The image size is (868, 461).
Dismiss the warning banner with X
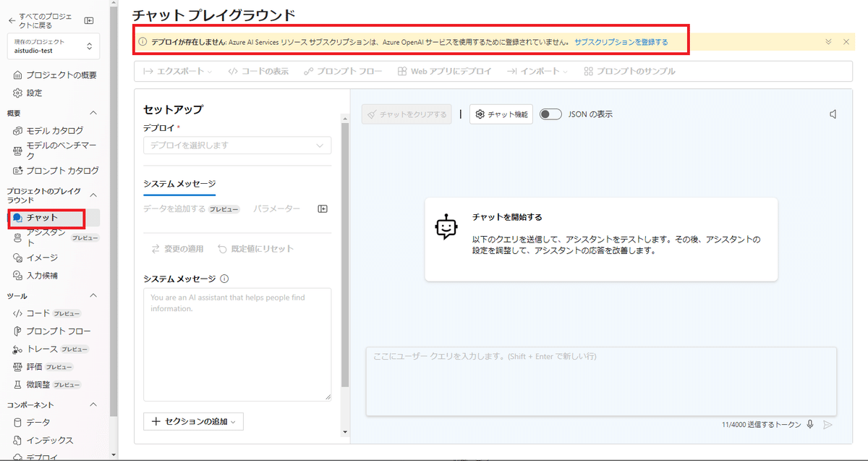(x=846, y=42)
